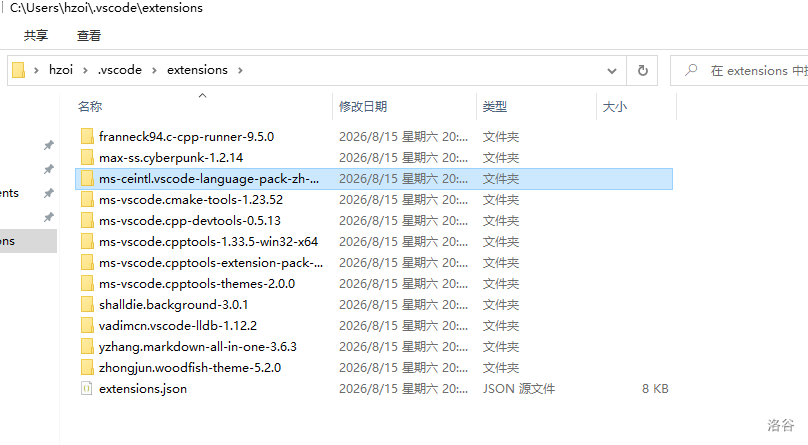Sort files by 修改日期 column

(363, 107)
